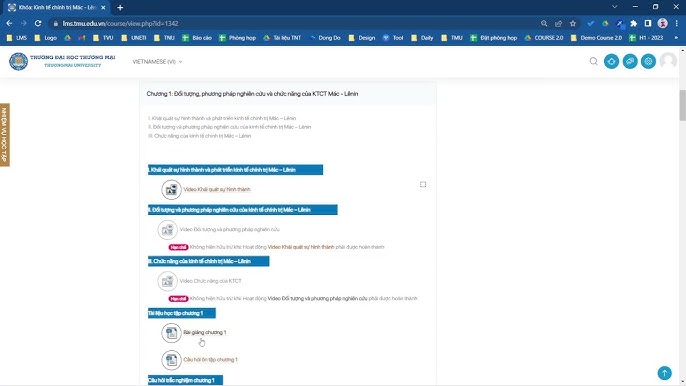Open the TVU bookmark folder

(103, 38)
